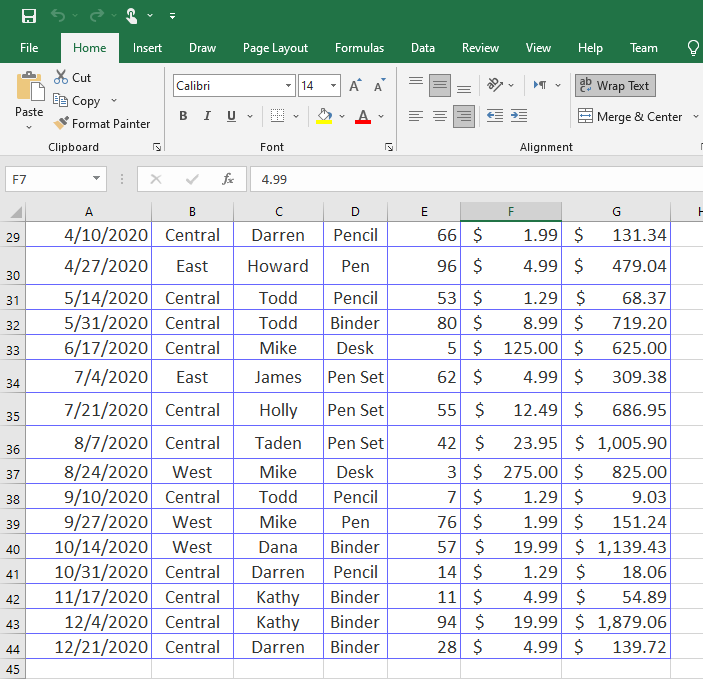703x679 pixels.
Task: Open the Merge & Center dropdown arrow
Action: [x=695, y=117]
